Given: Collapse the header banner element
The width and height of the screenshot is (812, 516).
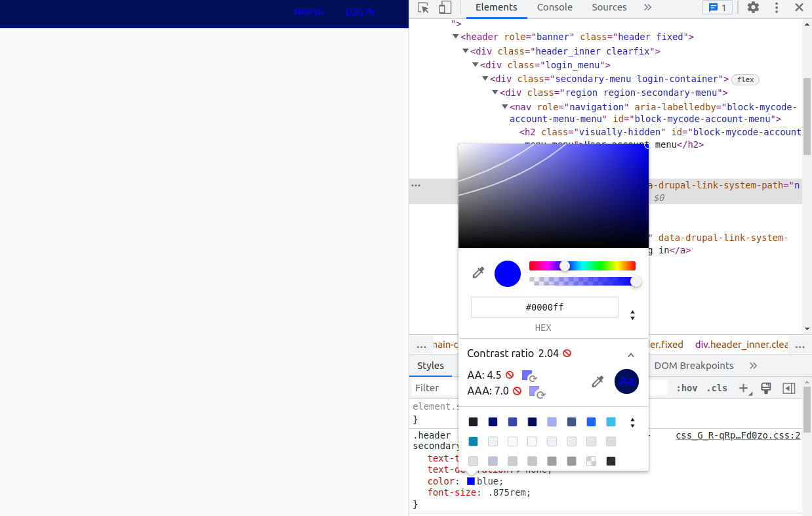Looking at the screenshot, I should (x=455, y=36).
